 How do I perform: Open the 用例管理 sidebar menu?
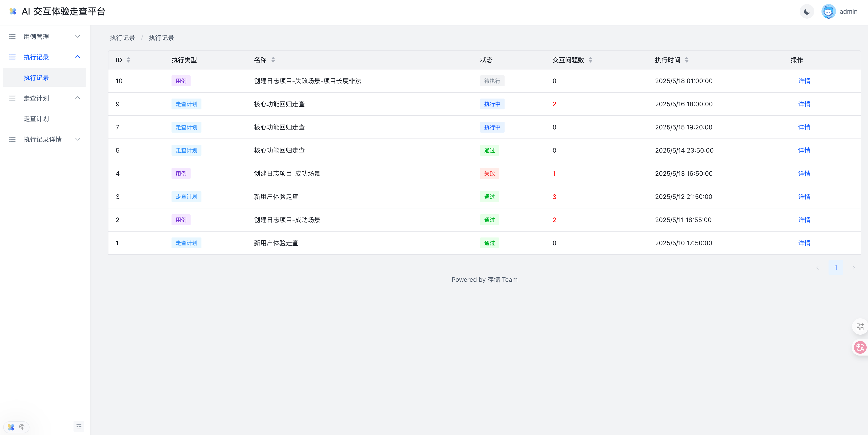click(44, 36)
